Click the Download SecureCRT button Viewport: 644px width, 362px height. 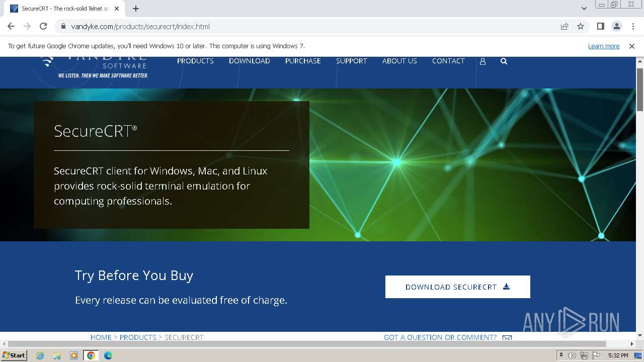(457, 287)
